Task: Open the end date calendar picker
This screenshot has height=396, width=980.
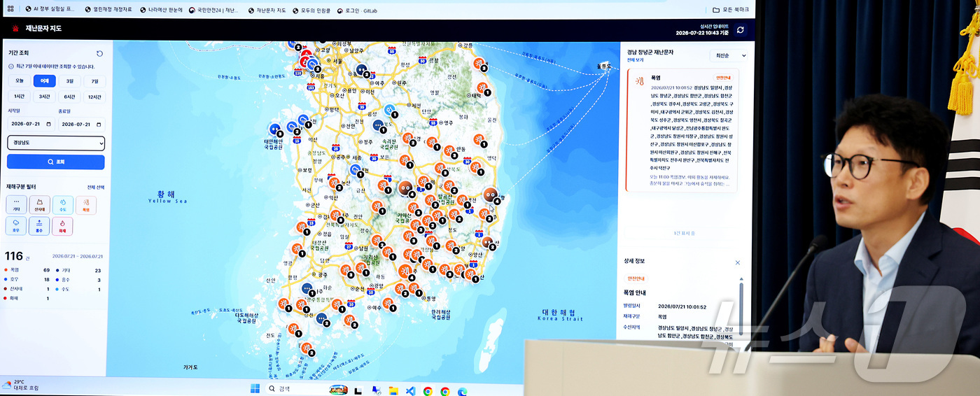Action: [x=99, y=124]
